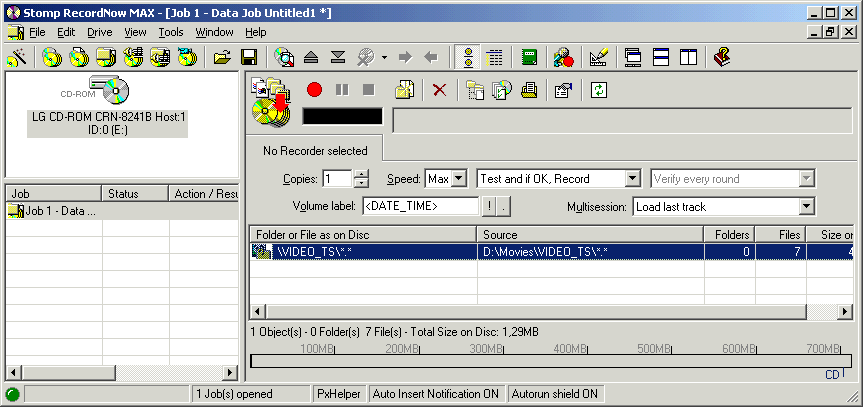Screen dimensions: 863x407
Task: Open the Speed dropdown showing Max
Action: [x=446, y=179]
